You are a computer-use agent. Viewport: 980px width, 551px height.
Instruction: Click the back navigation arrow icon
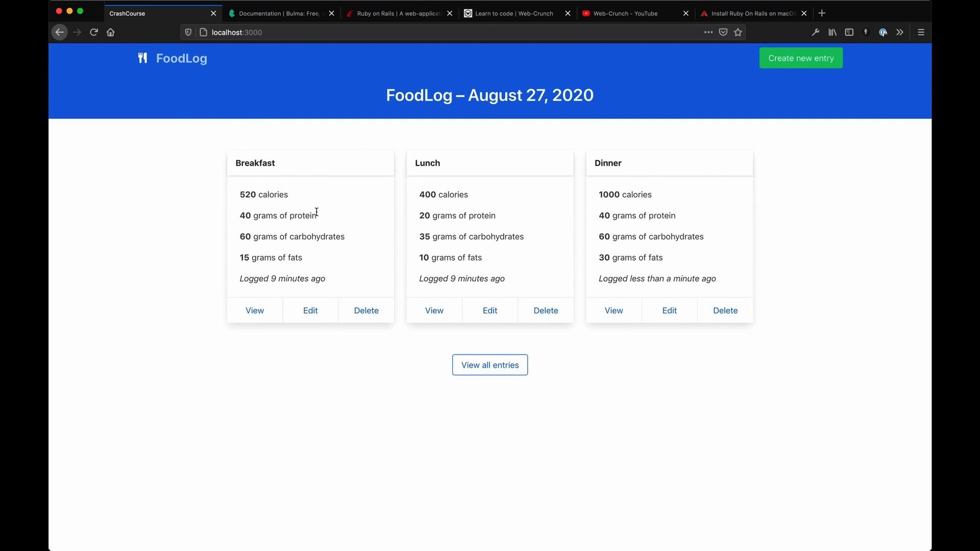pos(60,32)
